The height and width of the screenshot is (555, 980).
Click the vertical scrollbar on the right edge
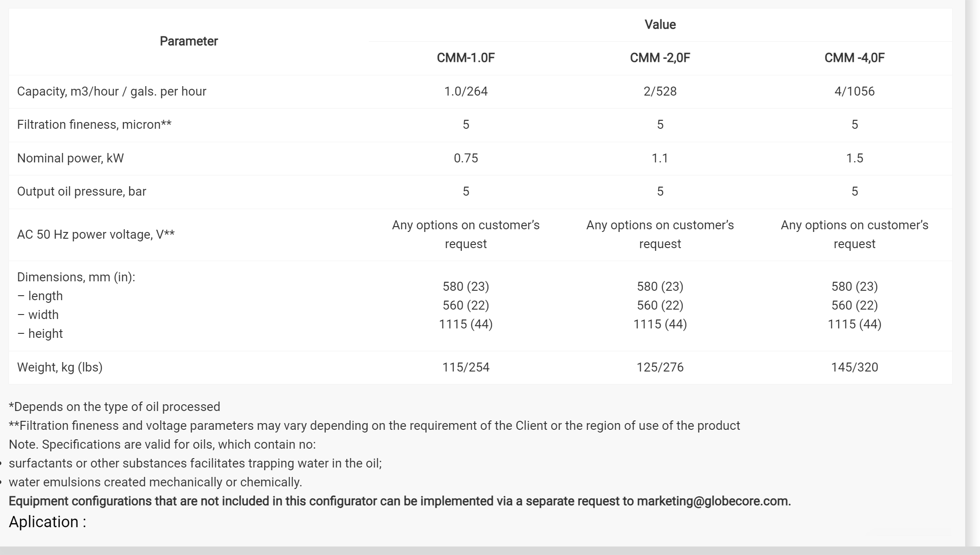pos(972,269)
